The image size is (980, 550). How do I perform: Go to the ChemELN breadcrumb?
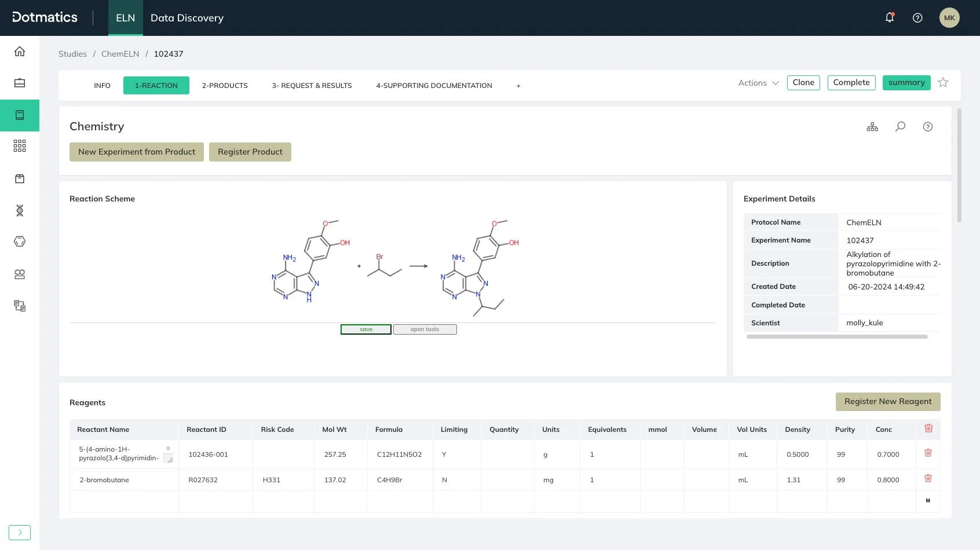pyautogui.click(x=120, y=54)
